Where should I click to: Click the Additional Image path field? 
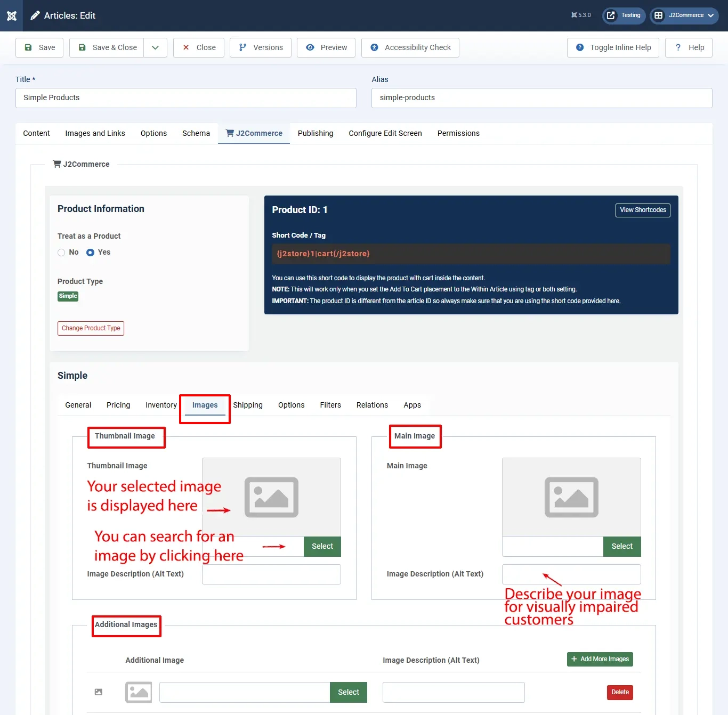(245, 692)
